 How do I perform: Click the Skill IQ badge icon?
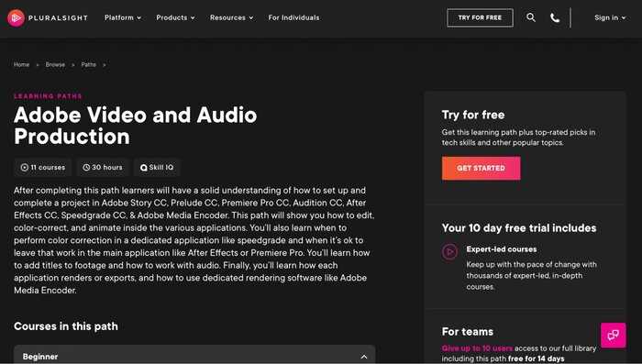144,168
